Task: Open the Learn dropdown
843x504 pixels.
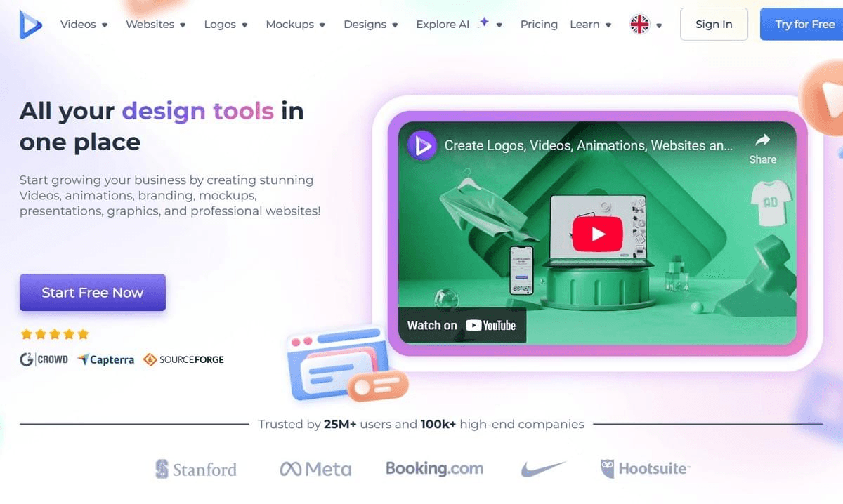Action: tap(590, 25)
